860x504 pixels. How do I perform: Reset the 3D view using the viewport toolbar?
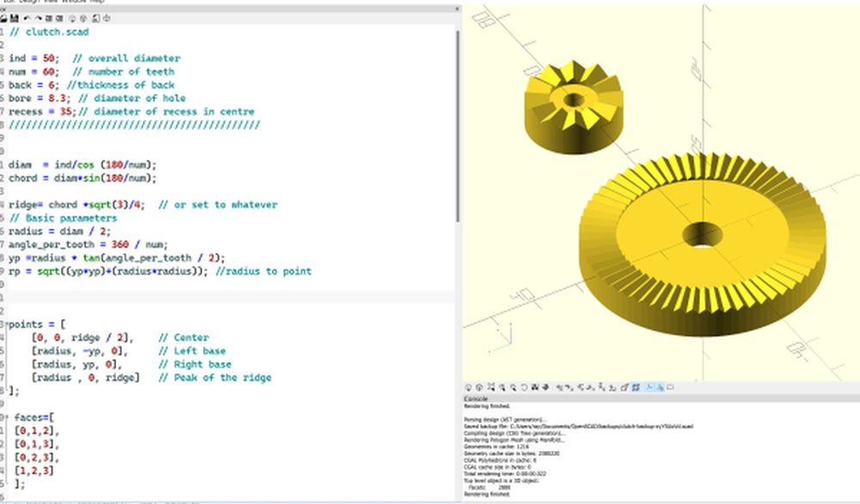point(524,388)
